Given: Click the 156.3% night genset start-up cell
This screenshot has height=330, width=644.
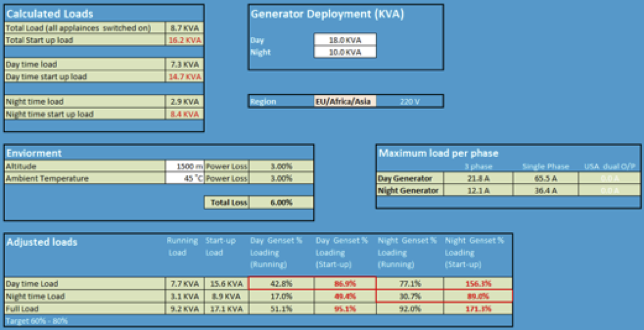Looking at the screenshot, I should 478,284.
